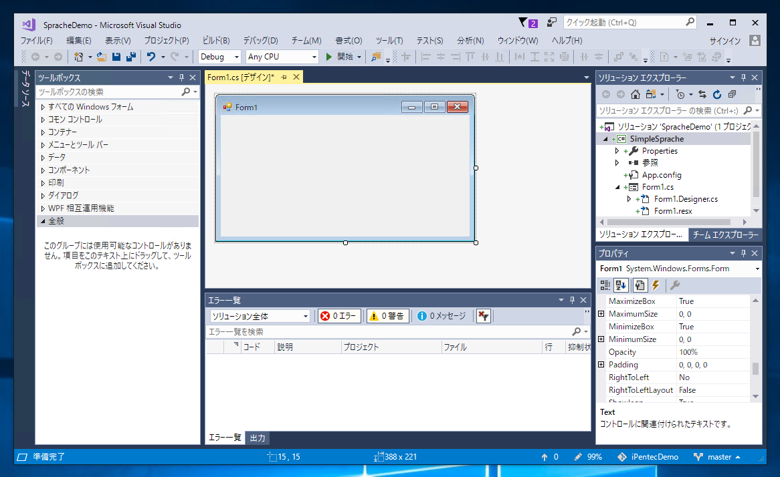Click the Open File folder icon
The image size is (780, 477).
pos(101,57)
